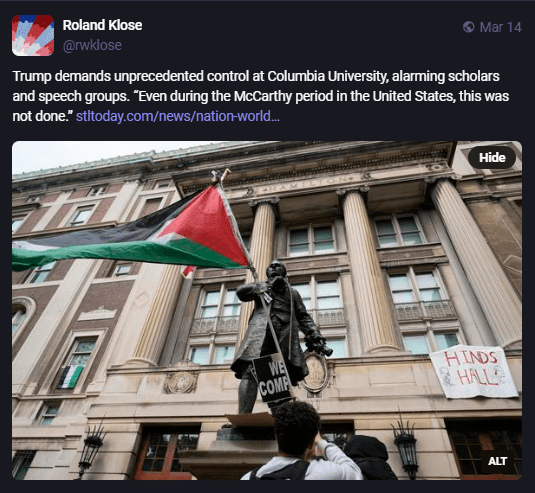The image size is (535, 493).
Task: Click the Hamilton engraving on building
Action: pyautogui.click(x=309, y=185)
